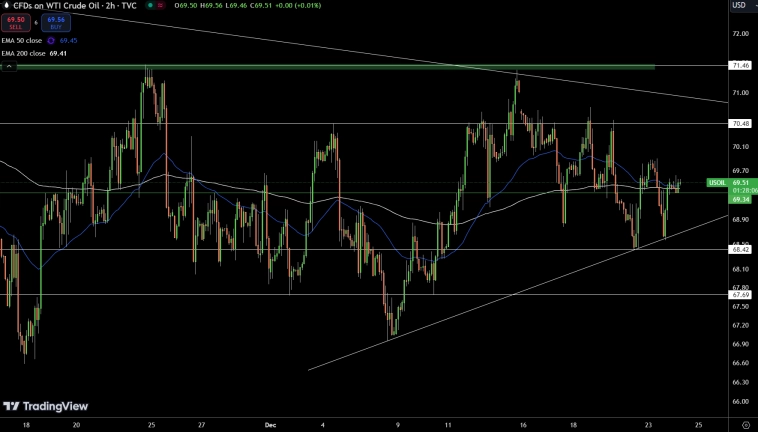Click the crude oil drop symbol icon
Screen dimensions: 758x432
(6, 5)
